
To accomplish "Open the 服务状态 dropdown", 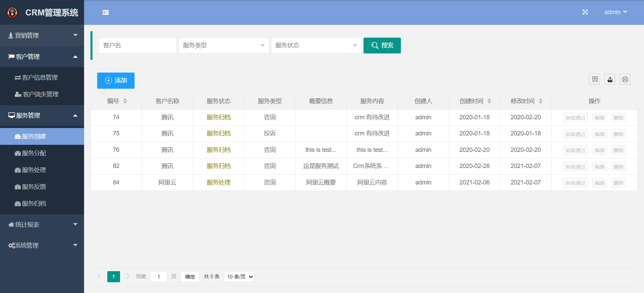I will tap(316, 45).
